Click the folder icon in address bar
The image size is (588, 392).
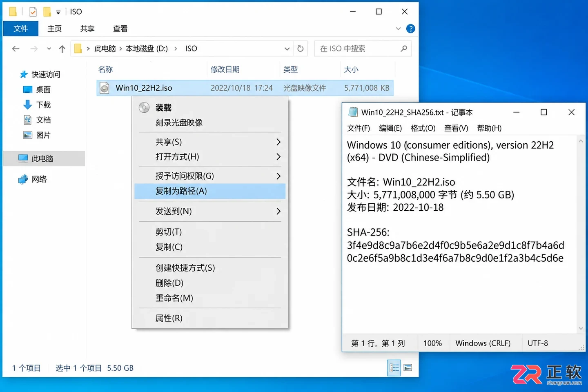coord(78,49)
